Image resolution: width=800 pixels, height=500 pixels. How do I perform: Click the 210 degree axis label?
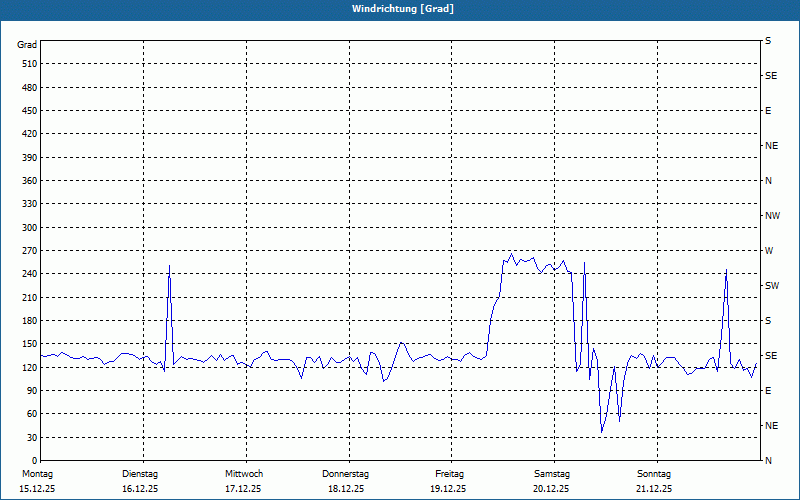30,297
